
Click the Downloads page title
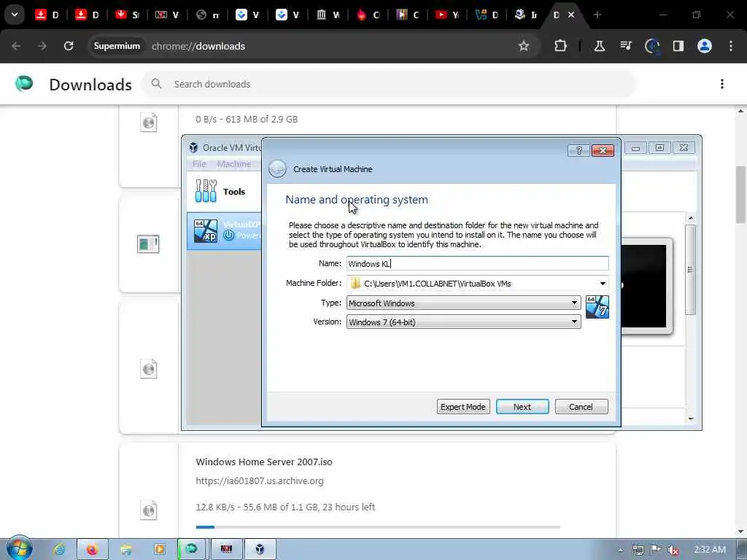click(x=90, y=85)
